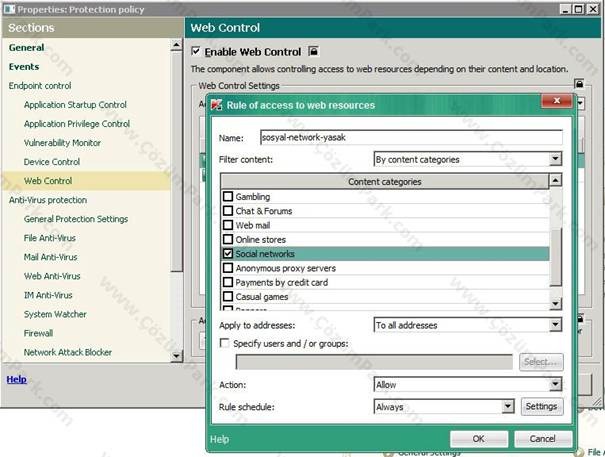Click the Web Control Settings lock icon
The width and height of the screenshot is (605, 457).
tap(579, 83)
